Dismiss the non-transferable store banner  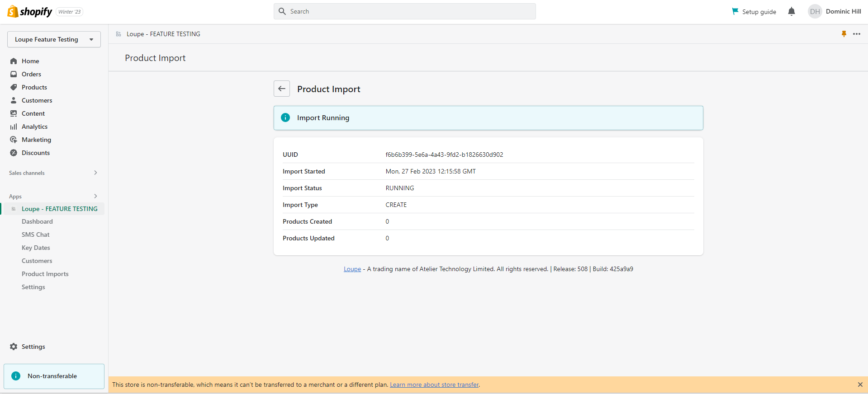[860, 385]
